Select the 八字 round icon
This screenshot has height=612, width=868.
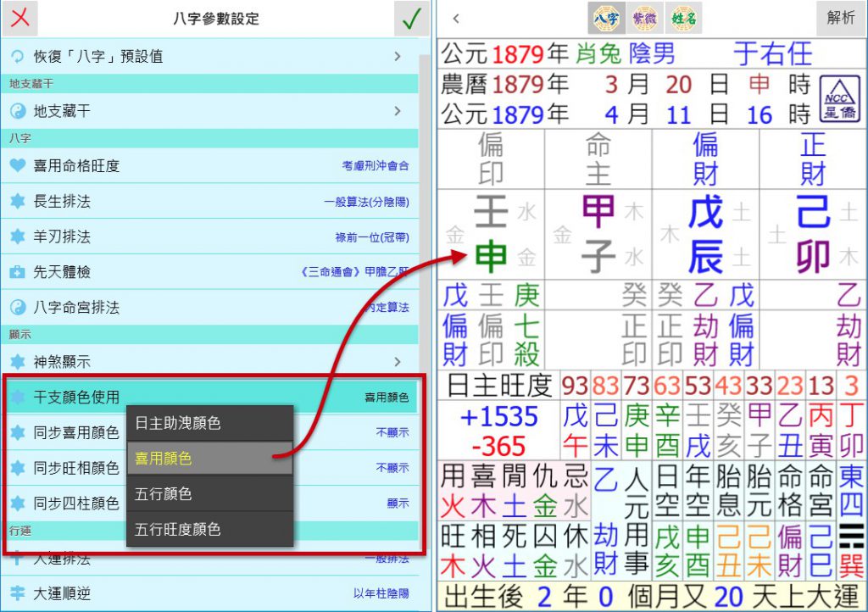(604, 18)
